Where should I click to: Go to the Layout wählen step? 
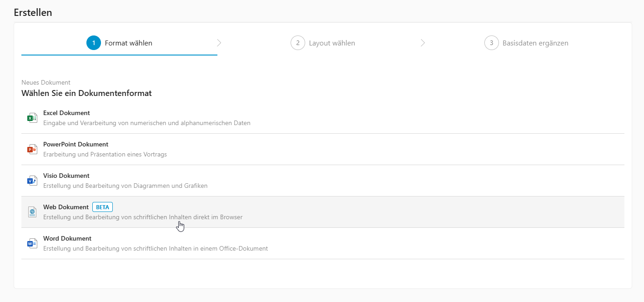(x=332, y=43)
